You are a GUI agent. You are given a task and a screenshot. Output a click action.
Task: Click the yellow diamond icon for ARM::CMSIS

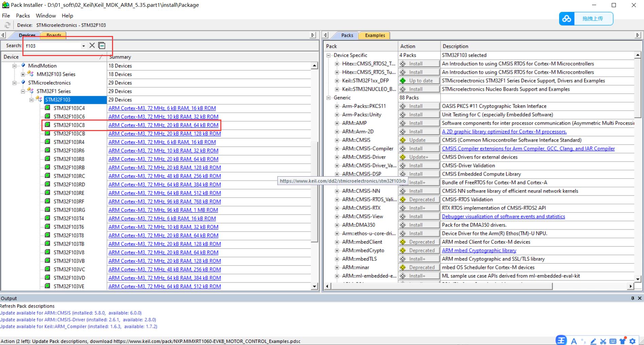(403, 140)
